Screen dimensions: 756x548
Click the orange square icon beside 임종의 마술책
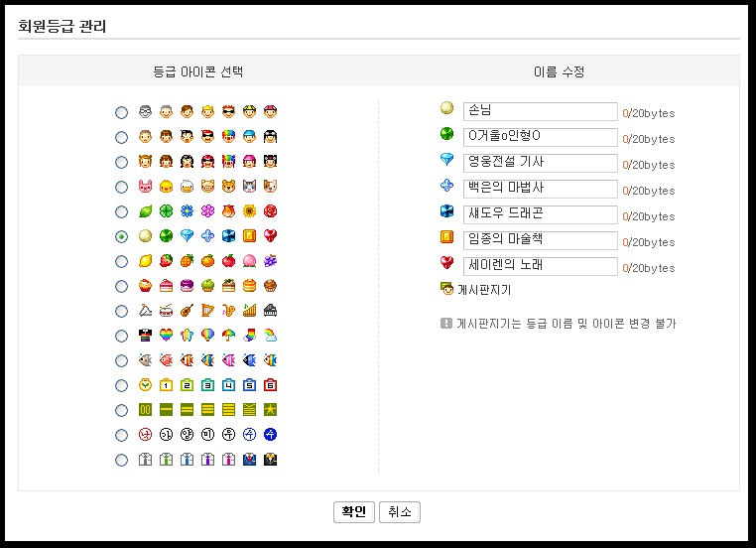coord(446,237)
